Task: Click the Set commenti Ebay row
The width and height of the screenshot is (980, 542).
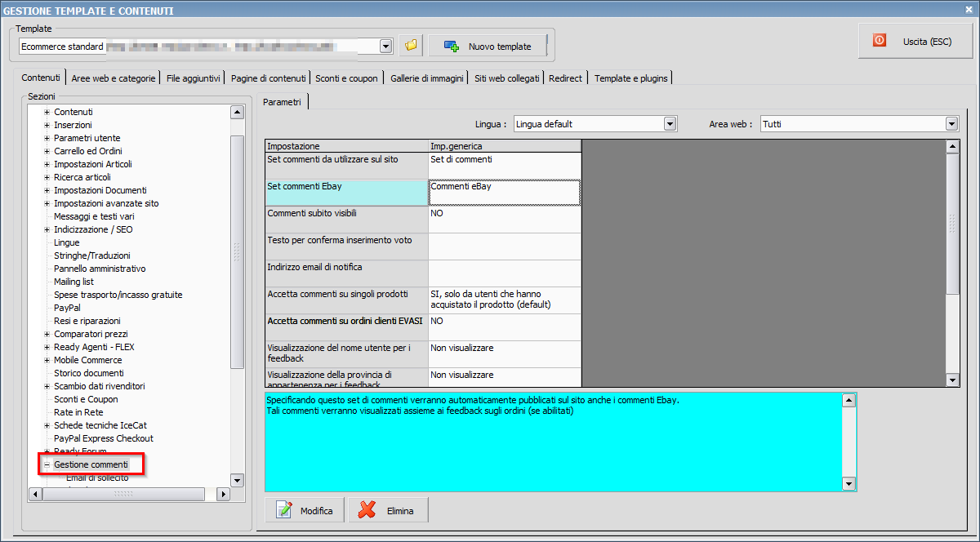Action: click(423, 193)
